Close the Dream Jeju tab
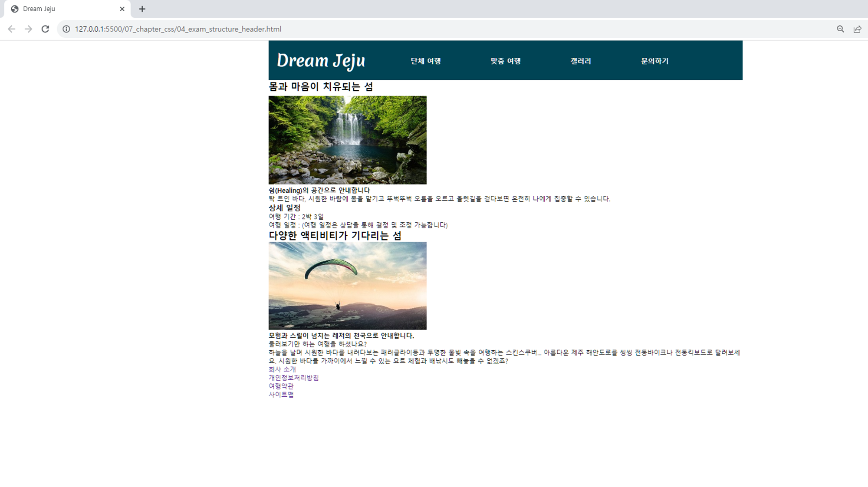Image resolution: width=868 pixels, height=487 pixels. pyautogui.click(x=122, y=9)
